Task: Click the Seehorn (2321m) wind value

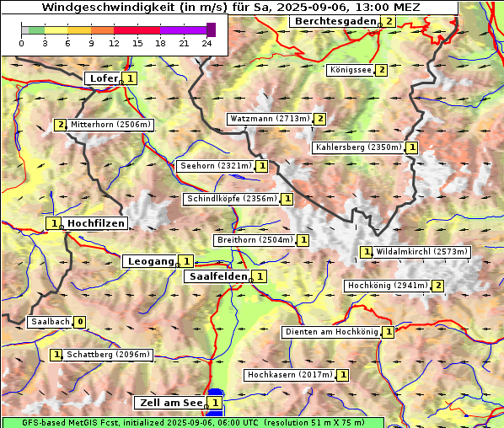Action: [262, 166]
